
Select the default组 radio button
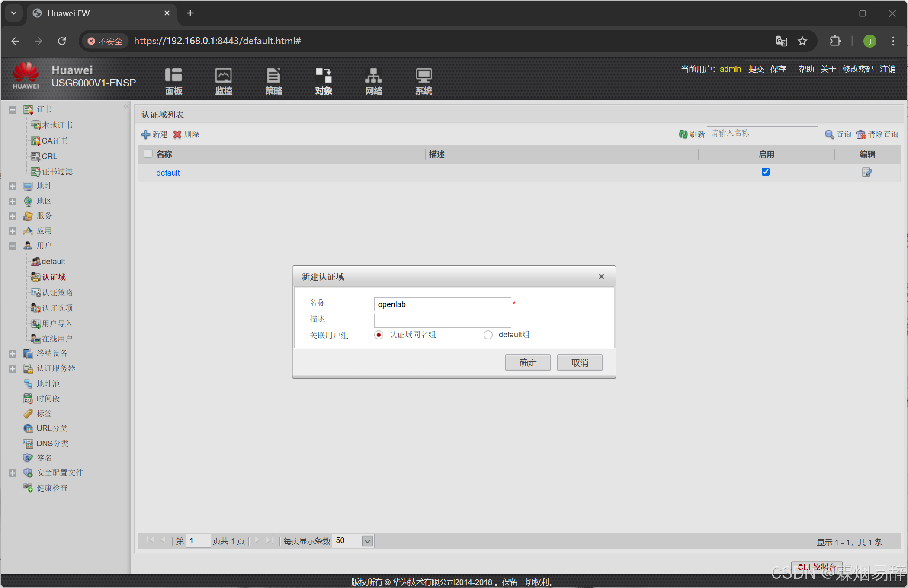[488, 335]
